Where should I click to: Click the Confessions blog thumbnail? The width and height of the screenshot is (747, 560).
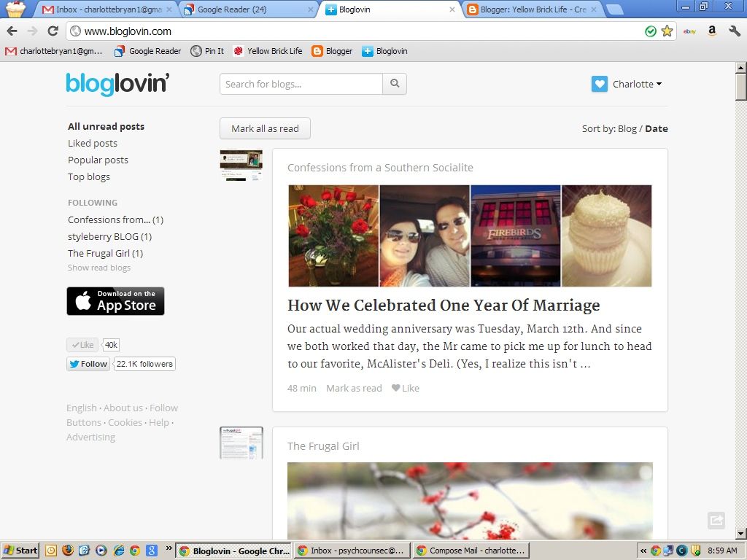241,166
